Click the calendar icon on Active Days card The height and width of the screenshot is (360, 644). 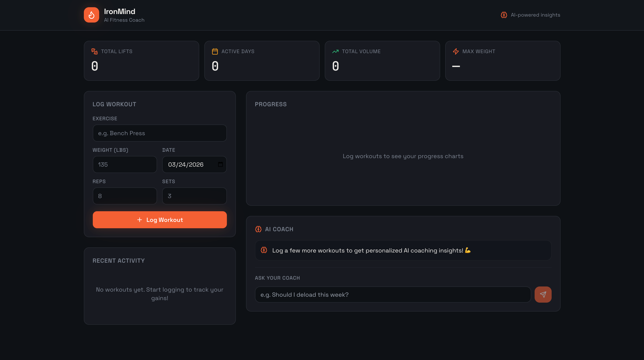coord(215,51)
